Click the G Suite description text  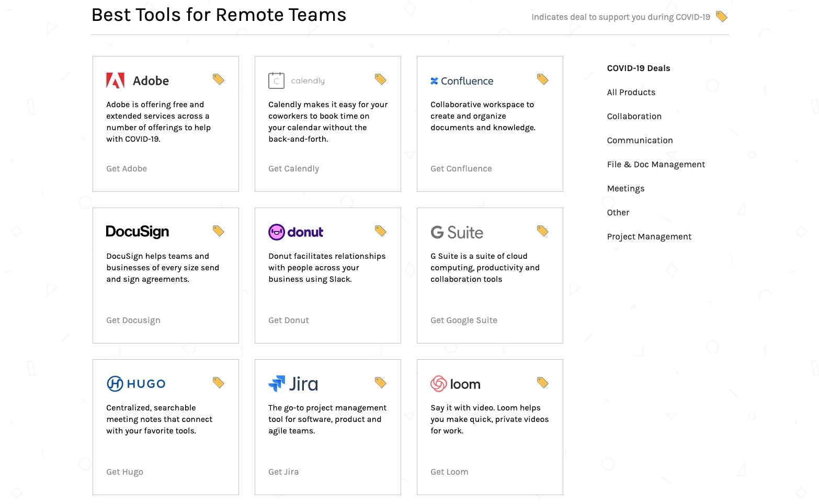(x=485, y=268)
